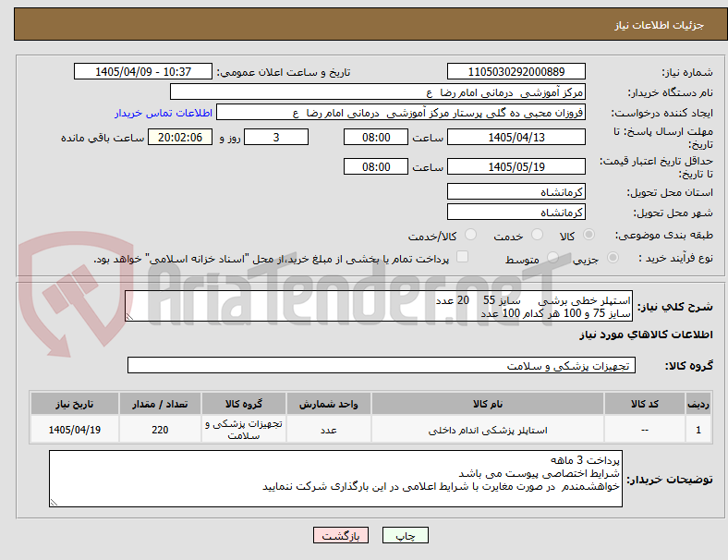The width and height of the screenshot is (728, 560).
Task: Click the price validity date 1405/05/19
Action: pyautogui.click(x=516, y=166)
